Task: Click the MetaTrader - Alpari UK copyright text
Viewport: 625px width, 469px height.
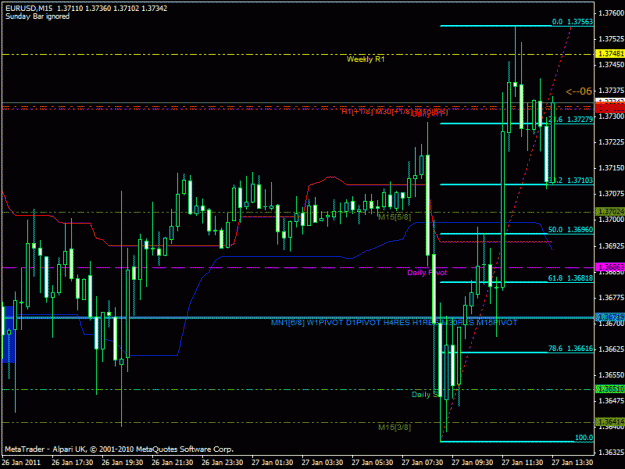Action: pos(119,449)
